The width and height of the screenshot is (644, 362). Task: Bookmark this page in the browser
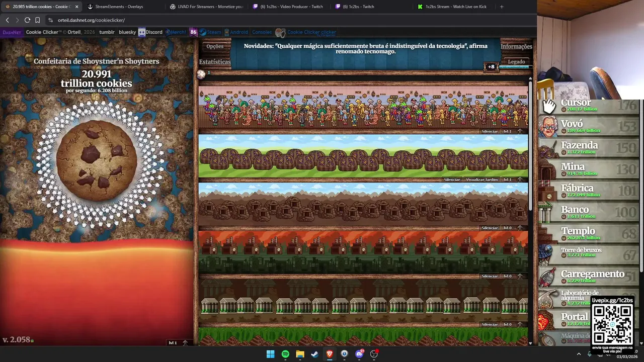pyautogui.click(x=37, y=20)
